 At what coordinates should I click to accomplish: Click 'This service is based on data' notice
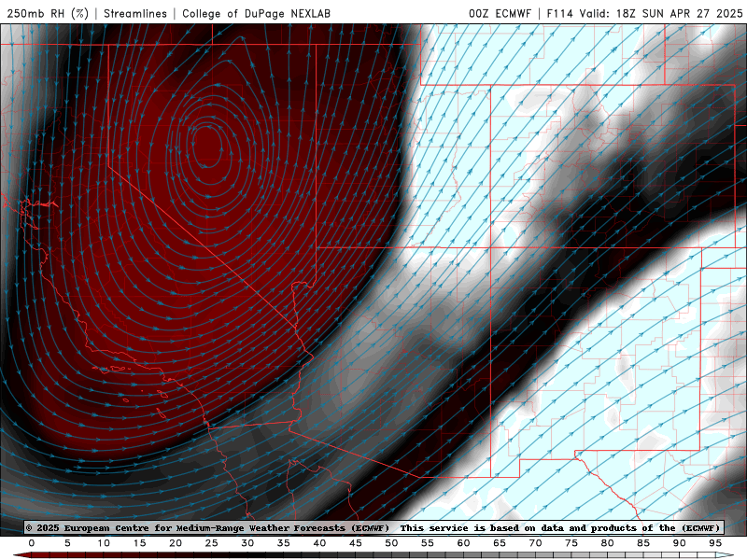point(483,527)
